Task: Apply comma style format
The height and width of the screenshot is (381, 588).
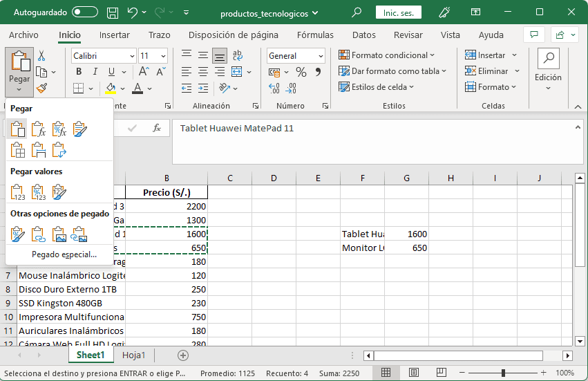Action: pos(318,72)
